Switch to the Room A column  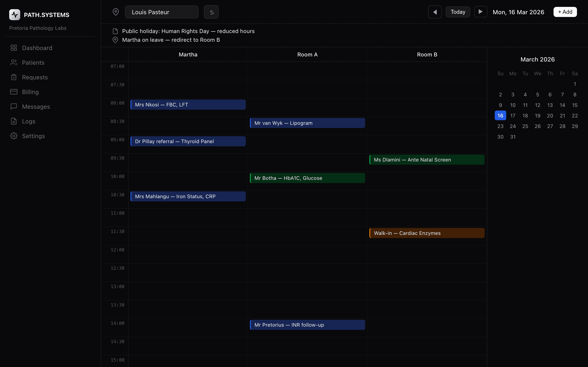307,54
